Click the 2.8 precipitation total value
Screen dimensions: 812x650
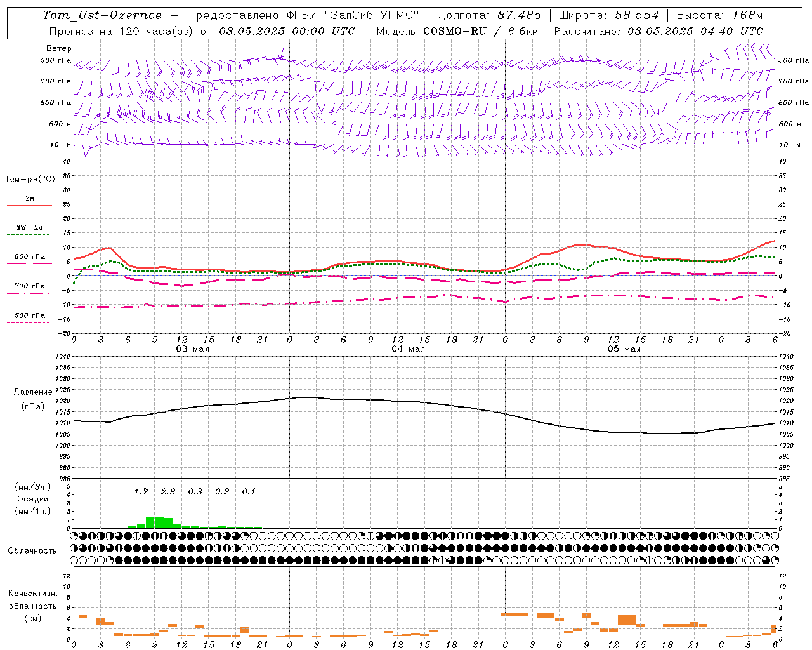point(168,491)
